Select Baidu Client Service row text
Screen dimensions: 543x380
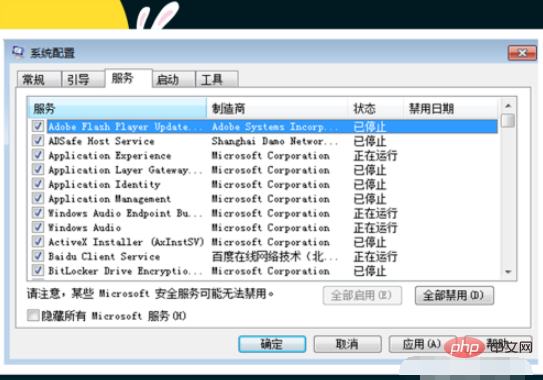[104, 257]
